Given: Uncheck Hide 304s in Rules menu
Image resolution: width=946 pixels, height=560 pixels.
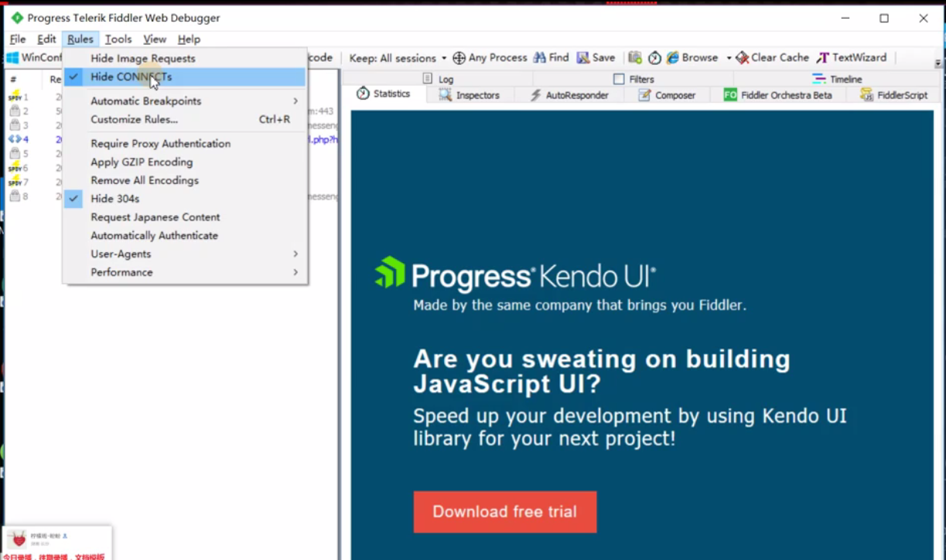Looking at the screenshot, I should 184,199.
